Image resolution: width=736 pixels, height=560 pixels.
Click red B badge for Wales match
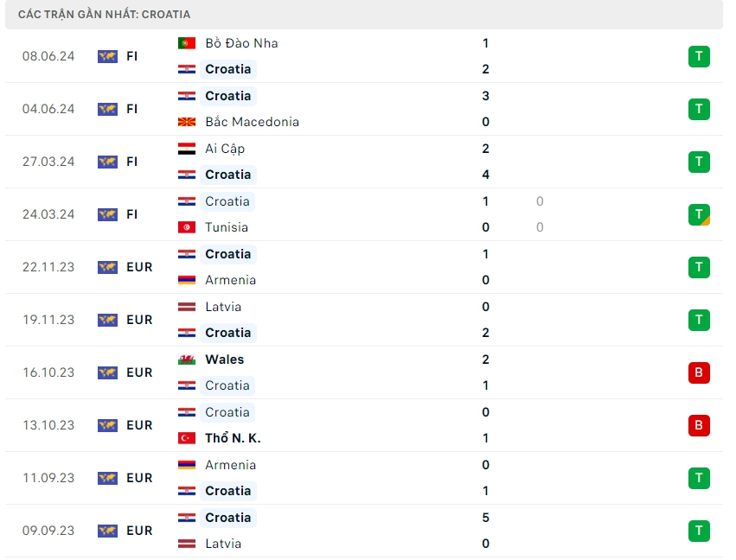pyautogui.click(x=699, y=372)
